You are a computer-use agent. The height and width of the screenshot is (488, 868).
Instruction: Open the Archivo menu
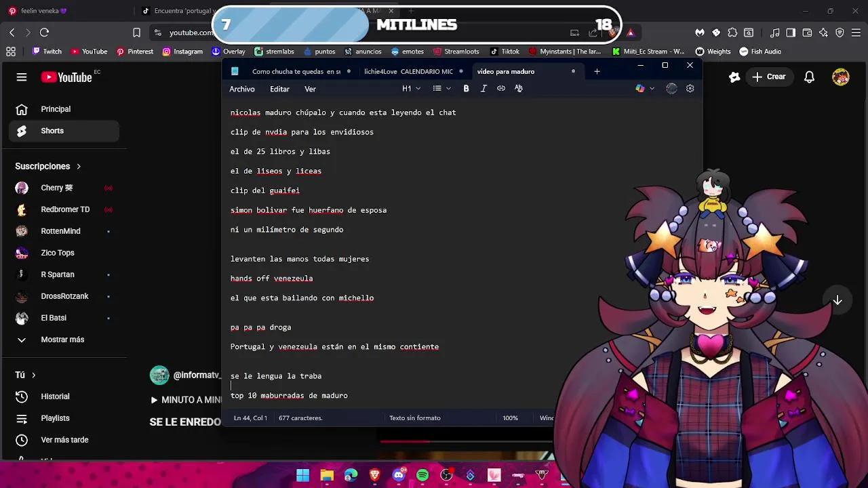click(x=242, y=89)
